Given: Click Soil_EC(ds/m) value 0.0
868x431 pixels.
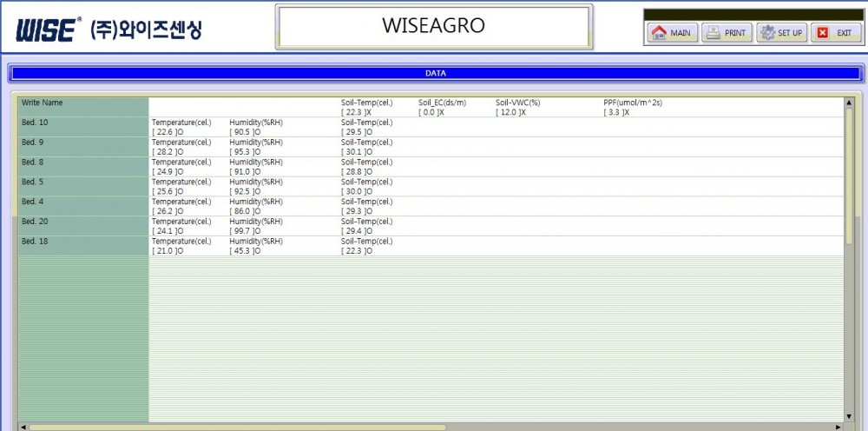Looking at the screenshot, I should pyautogui.click(x=431, y=112).
